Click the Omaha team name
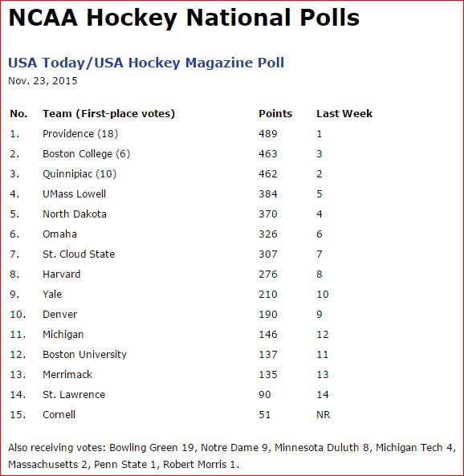This screenshot has width=464, height=476. (x=60, y=234)
